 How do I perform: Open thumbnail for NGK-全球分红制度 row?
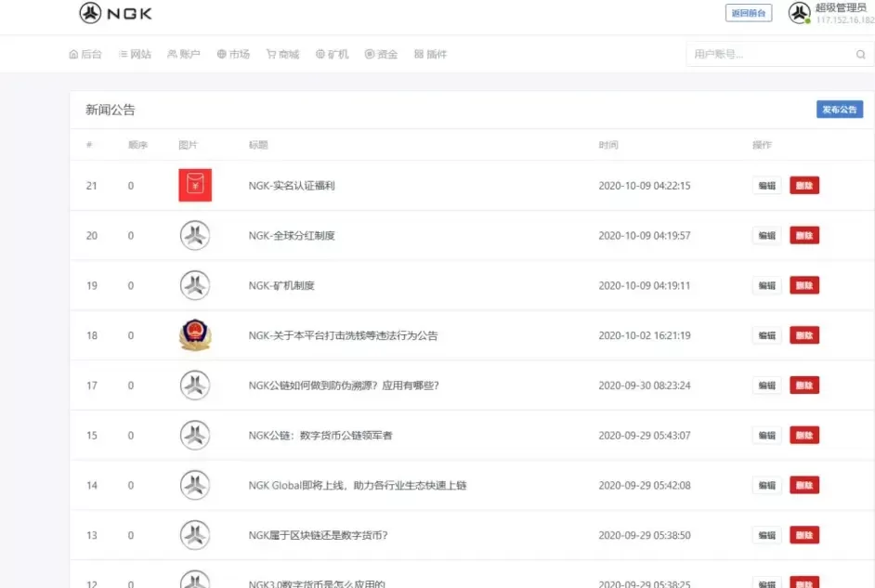pyautogui.click(x=195, y=235)
